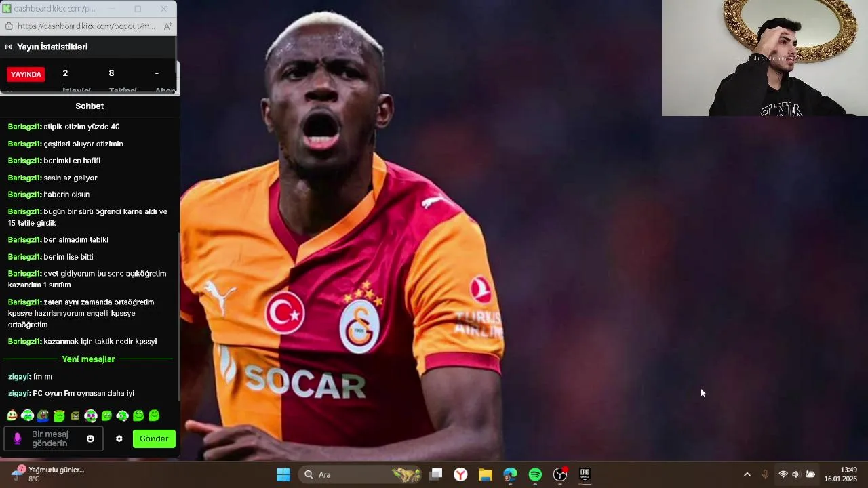
Task: Open the Wi-Fi network tray icon
Action: click(x=783, y=474)
